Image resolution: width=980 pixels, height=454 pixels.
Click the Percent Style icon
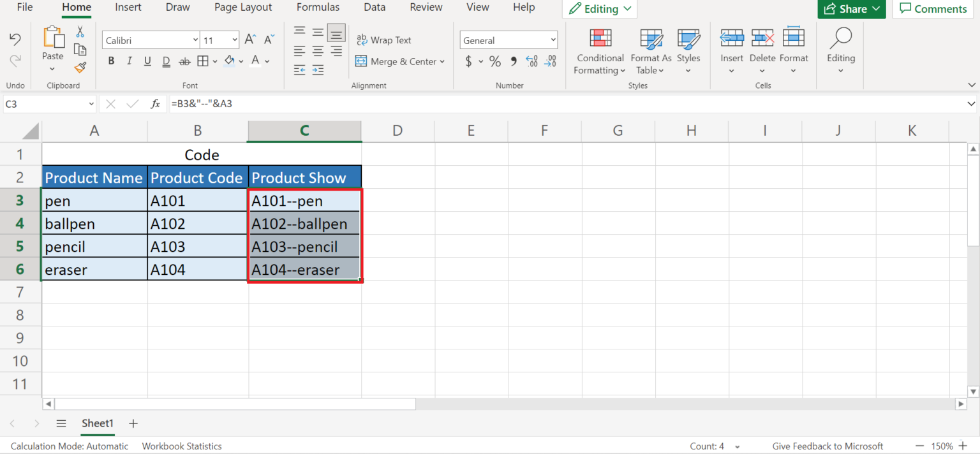pyautogui.click(x=494, y=61)
